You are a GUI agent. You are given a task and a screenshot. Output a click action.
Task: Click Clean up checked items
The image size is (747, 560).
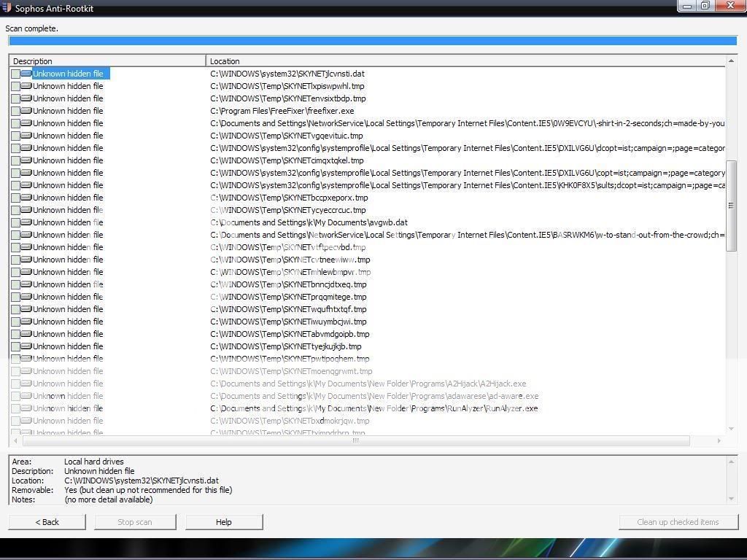pyautogui.click(x=678, y=522)
